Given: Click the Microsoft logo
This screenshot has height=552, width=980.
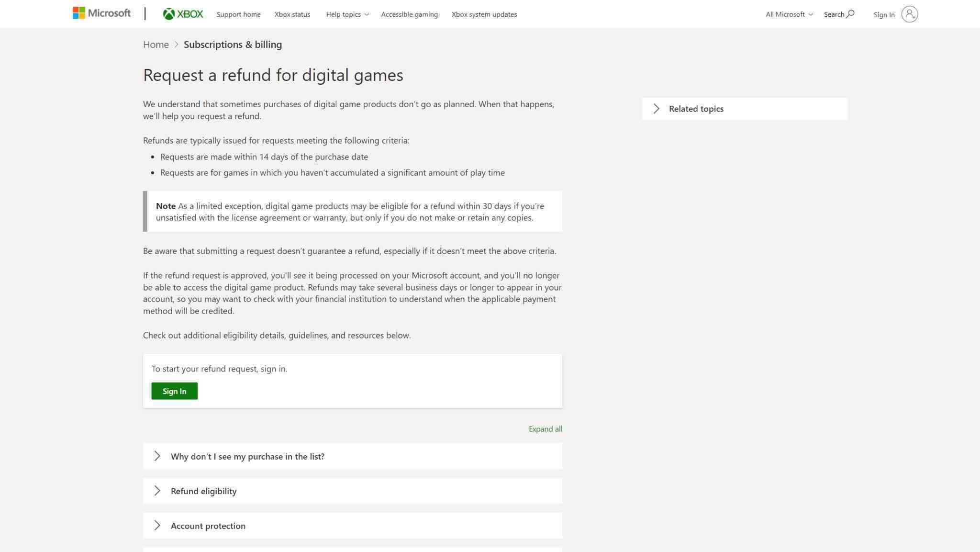Looking at the screenshot, I should coord(101,13).
